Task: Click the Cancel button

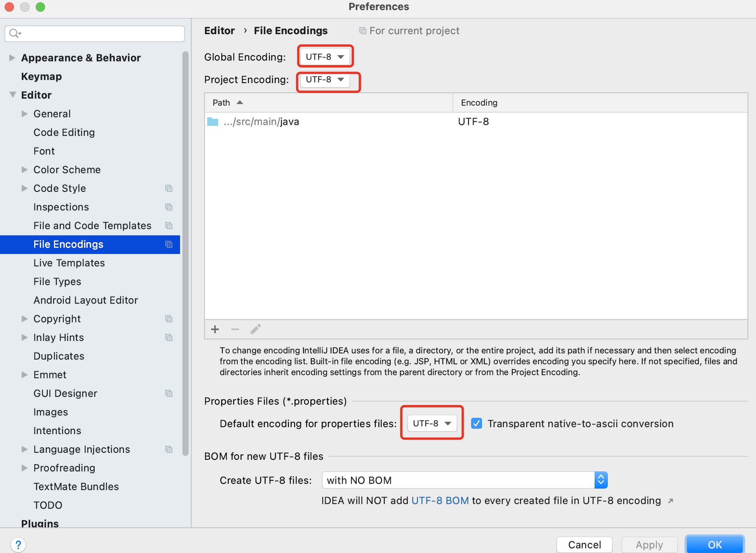Action: [584, 544]
